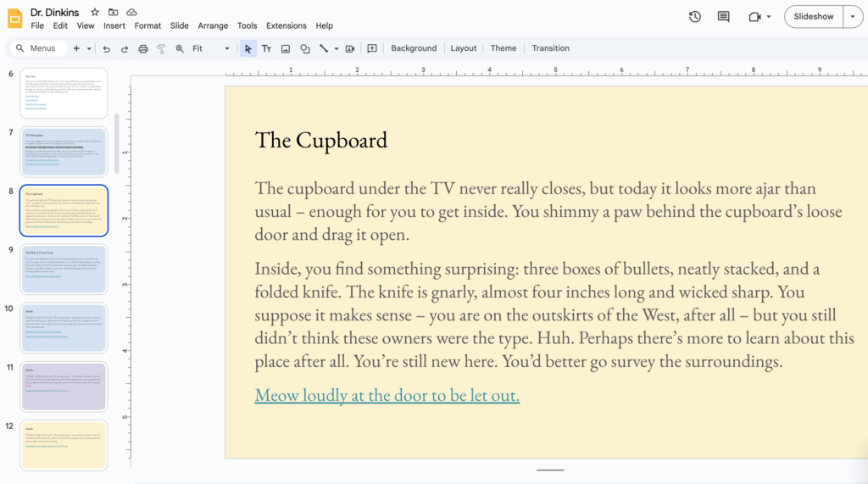
Task: Star the Dr. Dinkins presentation
Action: click(x=95, y=12)
